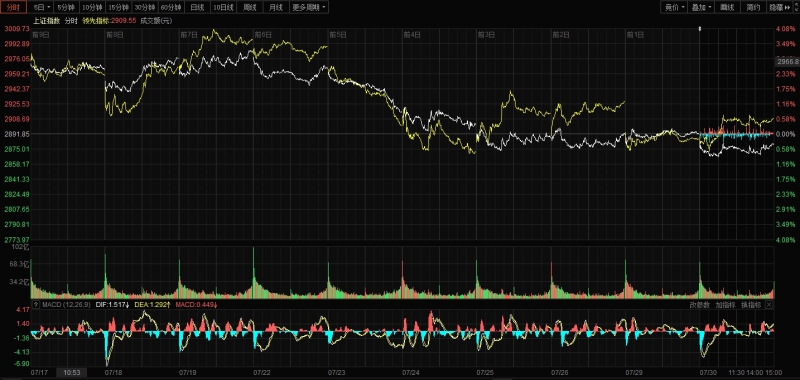Screen dimensions: 800x380
Task: Click the fullscreen expand icon at top right
Action: coord(796,7)
